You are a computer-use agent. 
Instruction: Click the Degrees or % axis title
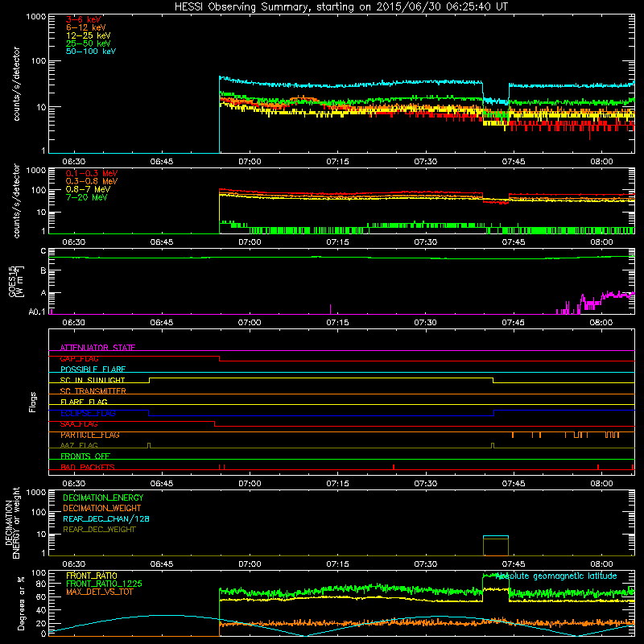(x=21, y=604)
